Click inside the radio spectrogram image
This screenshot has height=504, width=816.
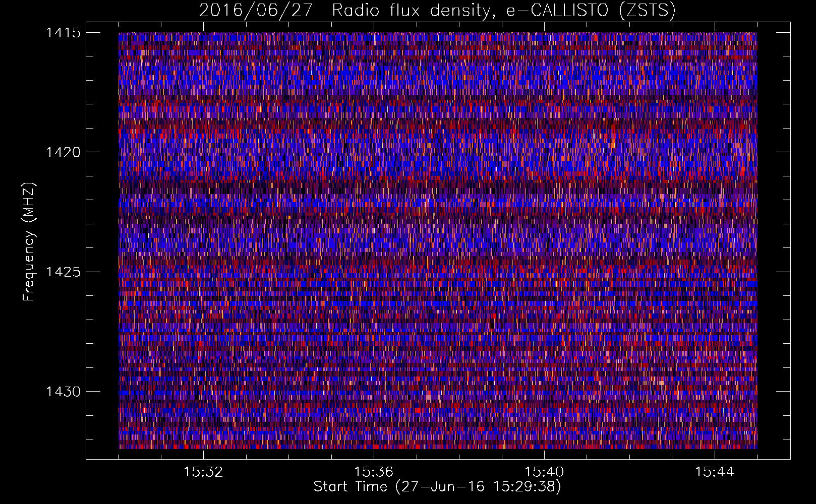pos(438,240)
